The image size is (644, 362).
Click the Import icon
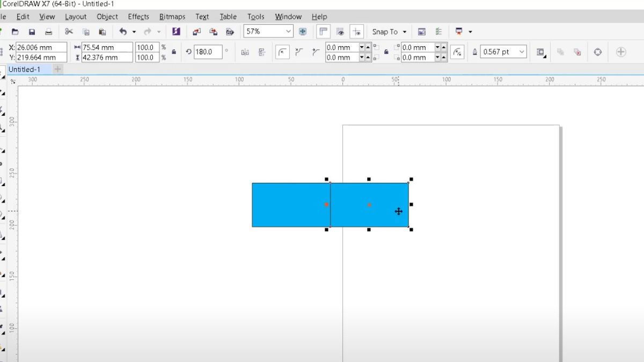pyautogui.click(x=196, y=32)
